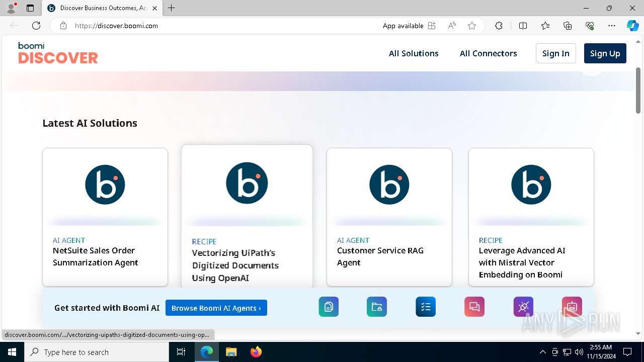The height and width of the screenshot is (362, 644).
Task: Click the taskbar search box
Action: tap(97, 352)
